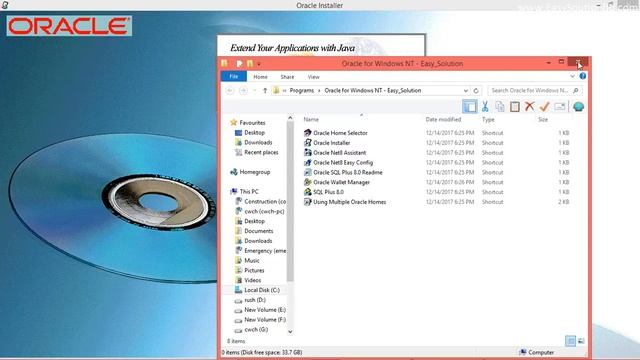Image resolution: width=640 pixels, height=360 pixels.
Task: Click the Back navigation arrow
Action: tap(230, 91)
